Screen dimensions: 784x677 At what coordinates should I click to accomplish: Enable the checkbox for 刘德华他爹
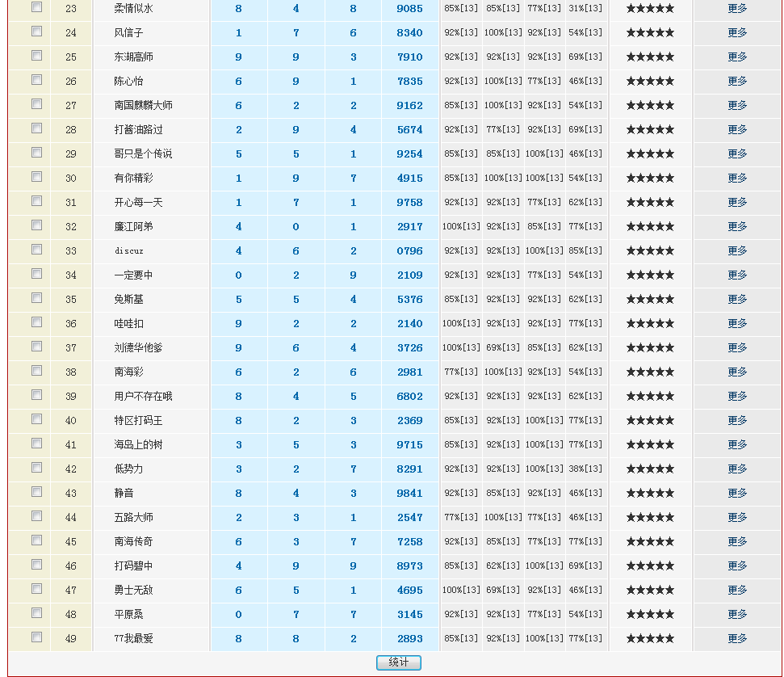(x=36, y=347)
